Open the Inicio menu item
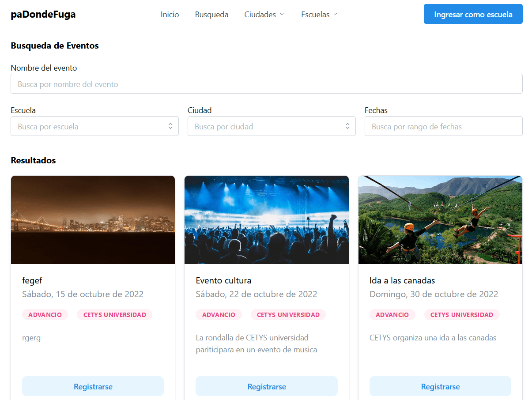 coord(170,15)
